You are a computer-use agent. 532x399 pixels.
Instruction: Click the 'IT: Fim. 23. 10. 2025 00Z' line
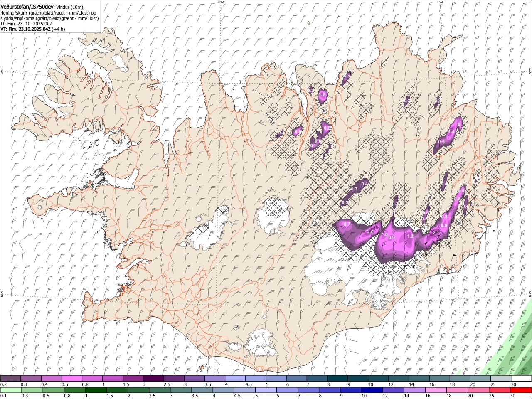tap(26, 24)
